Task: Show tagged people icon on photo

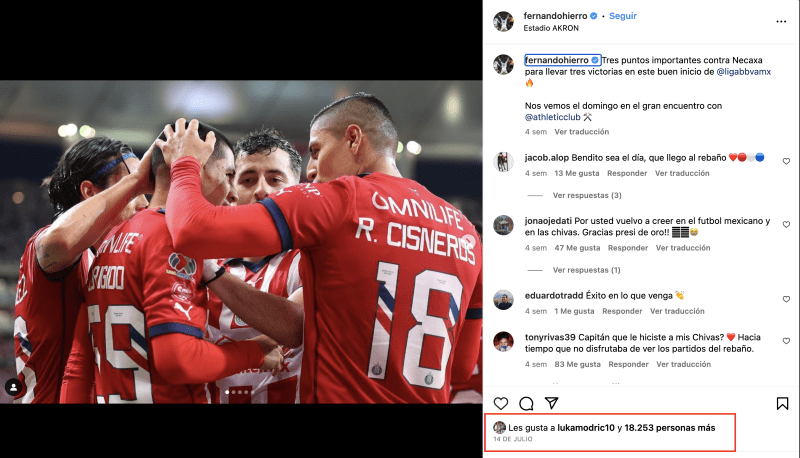Action: coord(13,387)
